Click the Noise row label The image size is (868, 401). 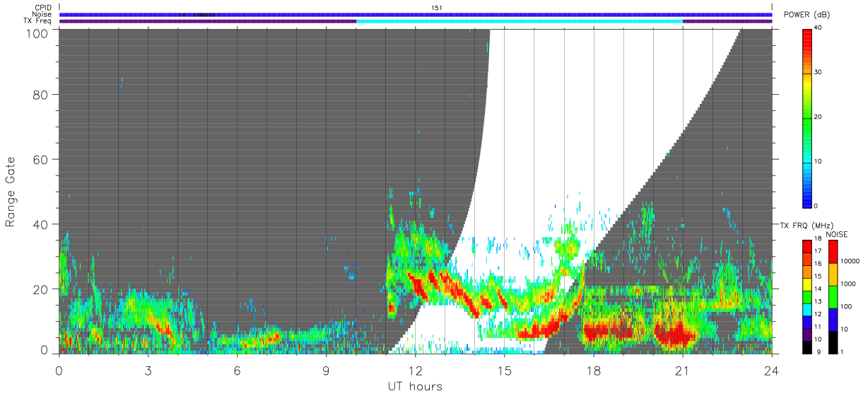(42, 14)
